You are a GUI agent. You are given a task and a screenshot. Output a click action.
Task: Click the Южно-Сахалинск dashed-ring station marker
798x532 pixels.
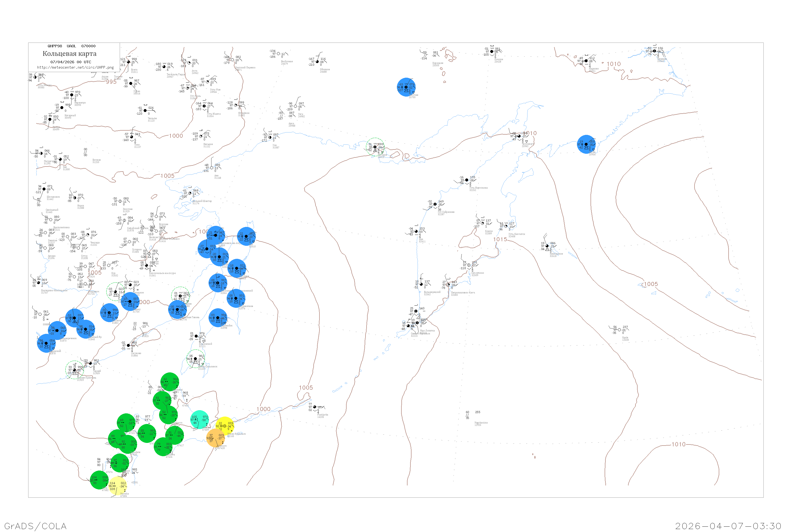196,359
